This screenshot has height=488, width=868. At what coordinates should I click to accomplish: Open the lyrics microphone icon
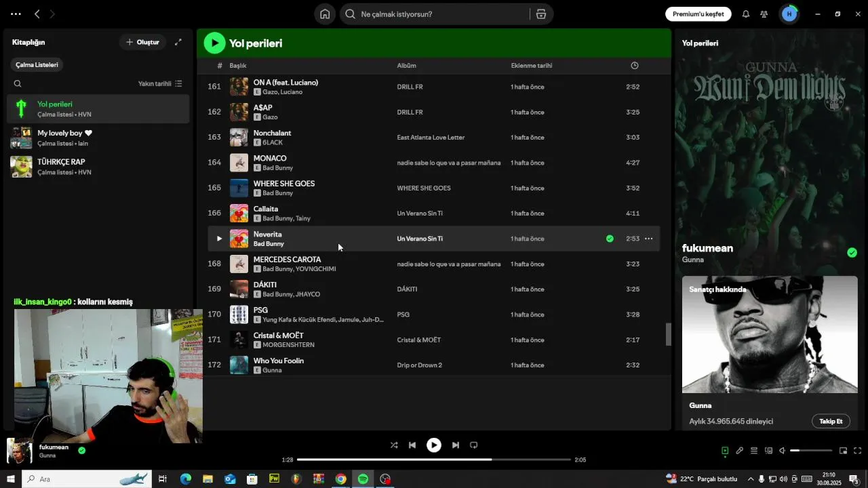(x=740, y=451)
